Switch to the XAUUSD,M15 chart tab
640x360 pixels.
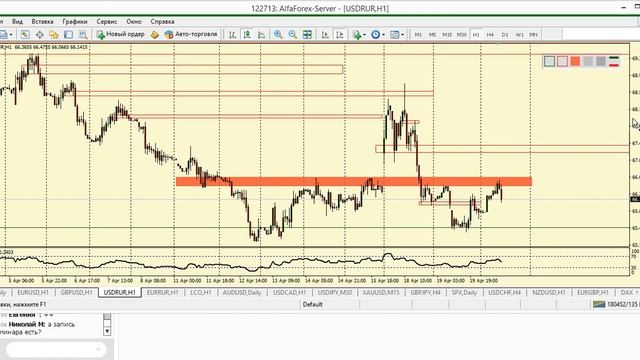(381, 293)
